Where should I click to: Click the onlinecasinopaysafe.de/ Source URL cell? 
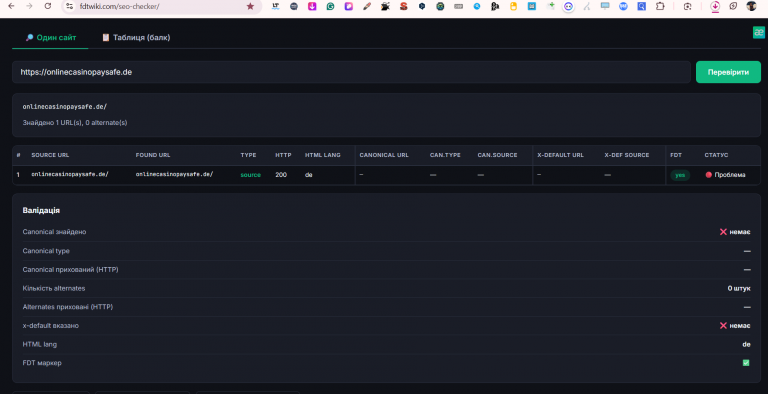pos(70,174)
